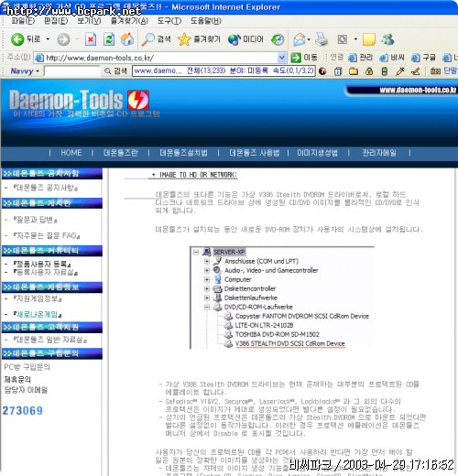The width and height of the screenshot is (458, 476).
Task: Open 데몬툴즈설치법 navigation item
Action: pyautogui.click(x=183, y=153)
